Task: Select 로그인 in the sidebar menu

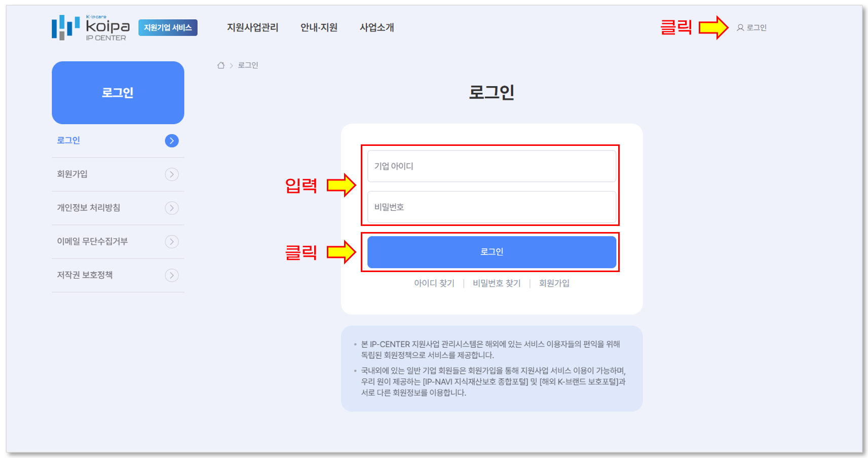Action: [118, 141]
